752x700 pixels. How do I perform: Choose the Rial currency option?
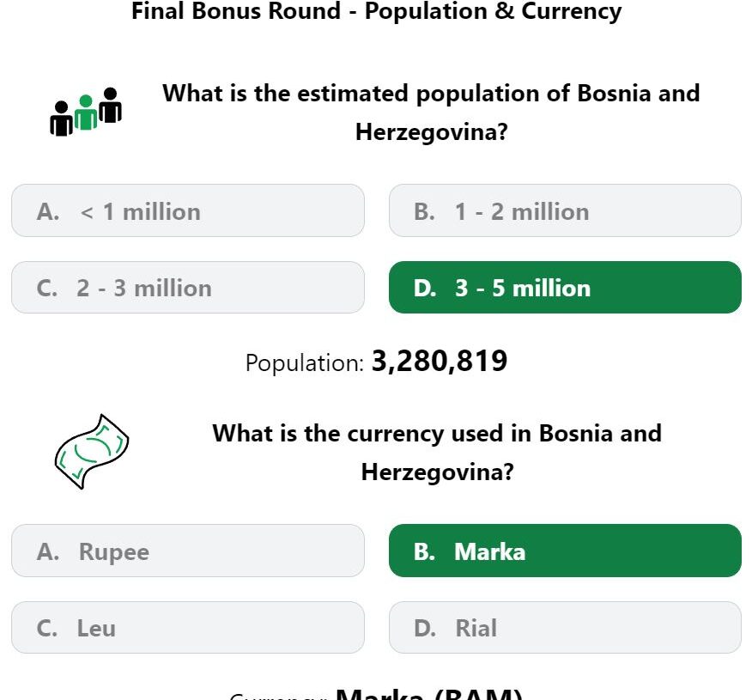point(565,628)
